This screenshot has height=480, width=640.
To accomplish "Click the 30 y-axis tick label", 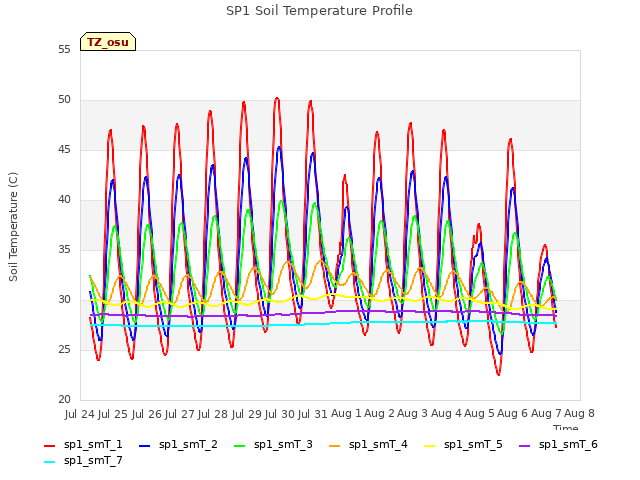I will click(x=64, y=300).
